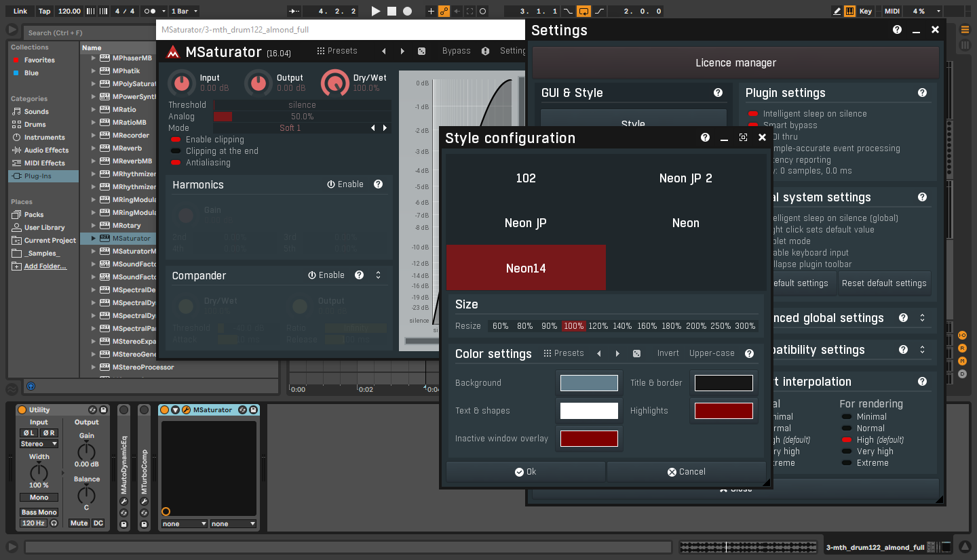Click the MAutoDynamicEq wrench icon
This screenshot has height=560, width=977.
coord(123,502)
